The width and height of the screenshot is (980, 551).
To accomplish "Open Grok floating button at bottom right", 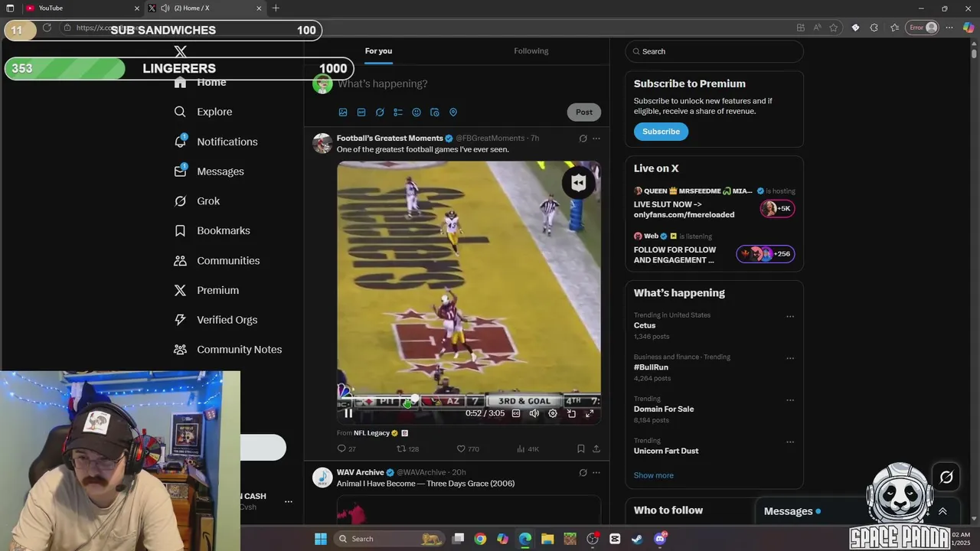I will pos(946,478).
